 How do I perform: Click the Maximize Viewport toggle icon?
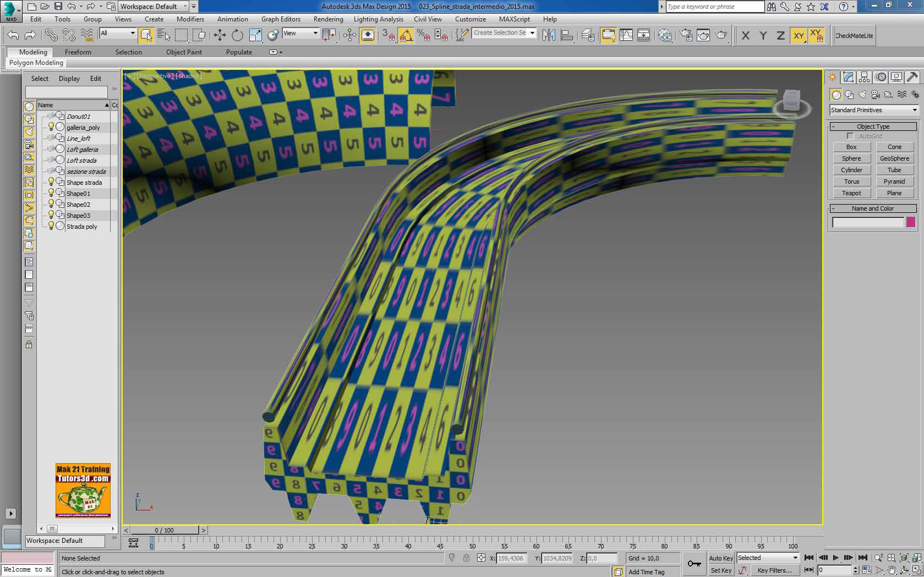(x=916, y=570)
